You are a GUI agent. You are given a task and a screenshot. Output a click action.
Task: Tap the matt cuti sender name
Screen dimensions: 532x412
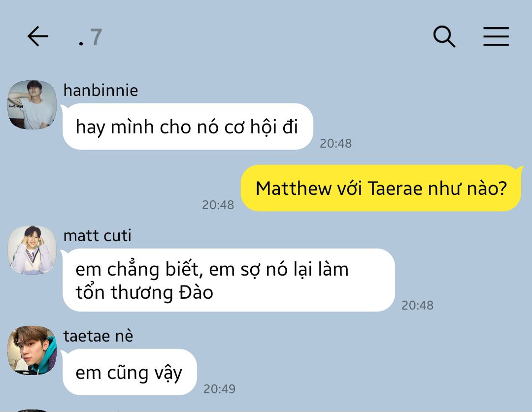click(x=98, y=236)
